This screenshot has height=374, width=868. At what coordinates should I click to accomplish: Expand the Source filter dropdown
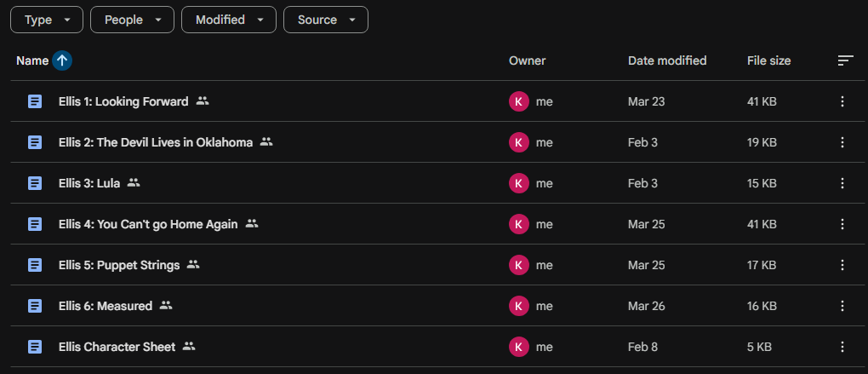point(325,20)
